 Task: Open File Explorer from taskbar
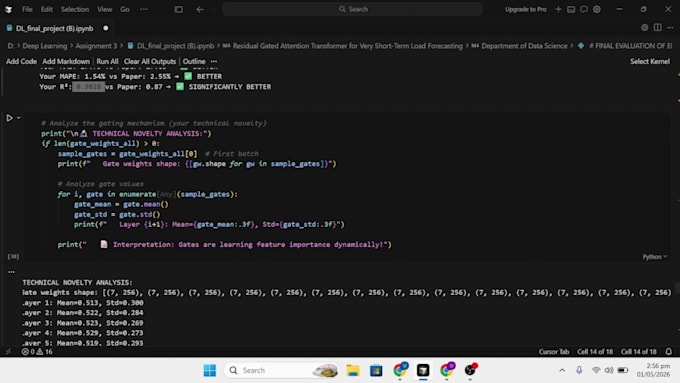pos(353,370)
